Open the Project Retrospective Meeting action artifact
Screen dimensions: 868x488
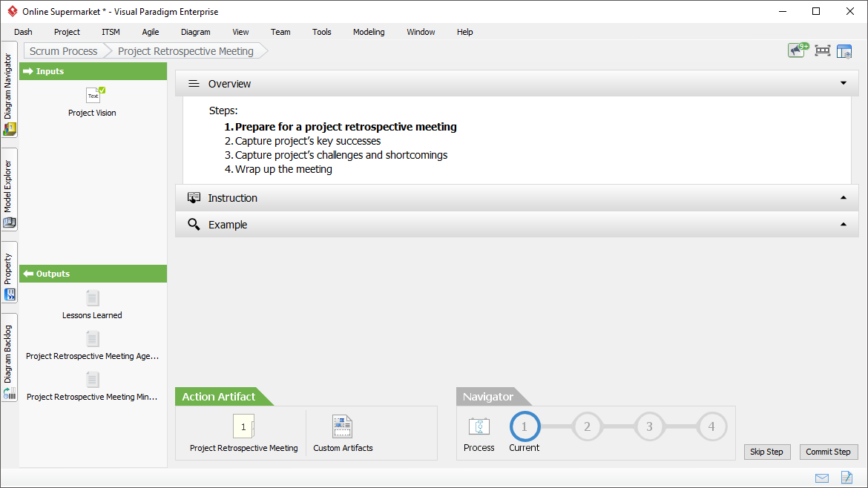pos(243,426)
